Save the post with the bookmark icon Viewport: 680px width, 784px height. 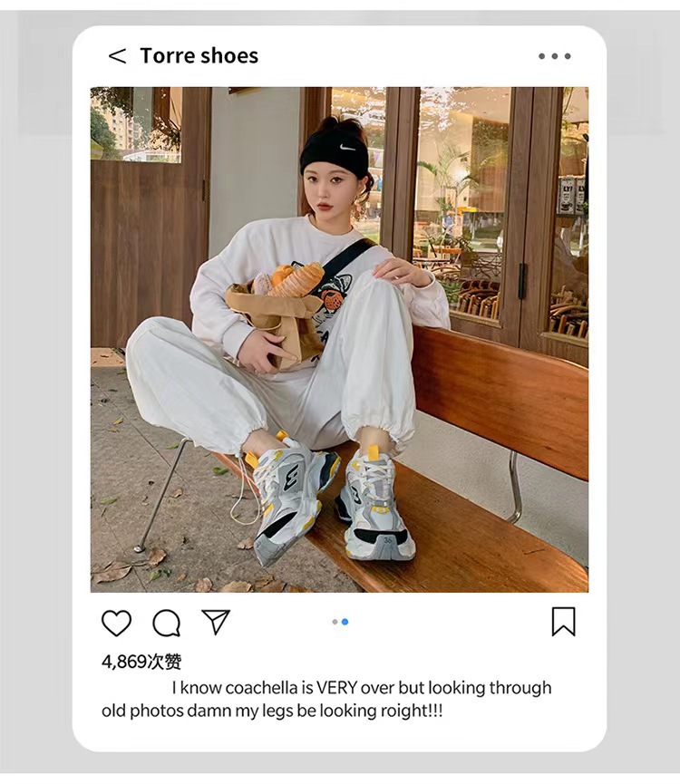(564, 622)
